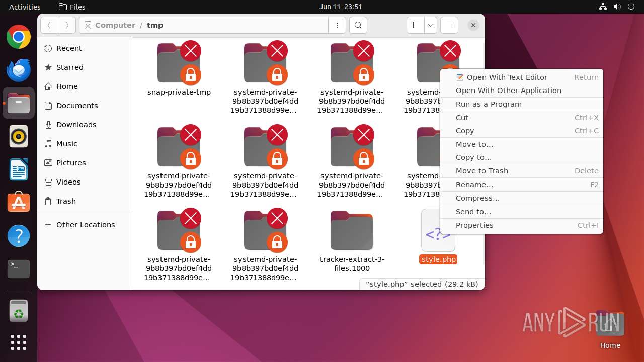Click tmp in the path bar
The width and height of the screenshot is (644, 362).
[155, 25]
